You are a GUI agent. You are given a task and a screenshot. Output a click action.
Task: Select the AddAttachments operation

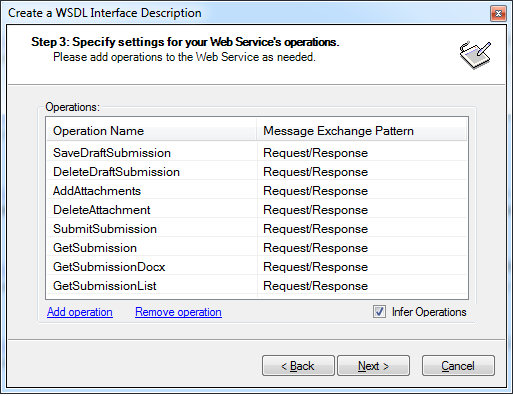[97, 191]
